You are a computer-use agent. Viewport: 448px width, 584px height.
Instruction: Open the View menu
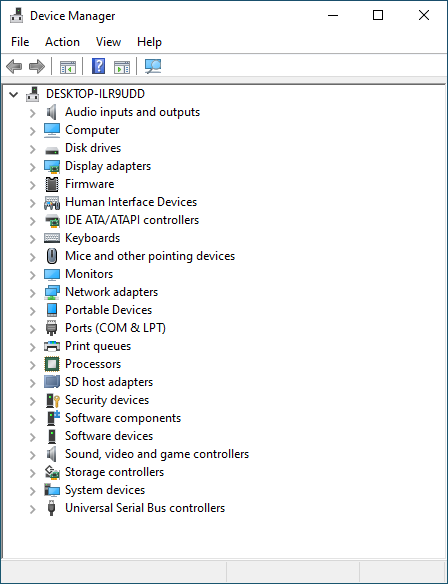pyautogui.click(x=108, y=42)
